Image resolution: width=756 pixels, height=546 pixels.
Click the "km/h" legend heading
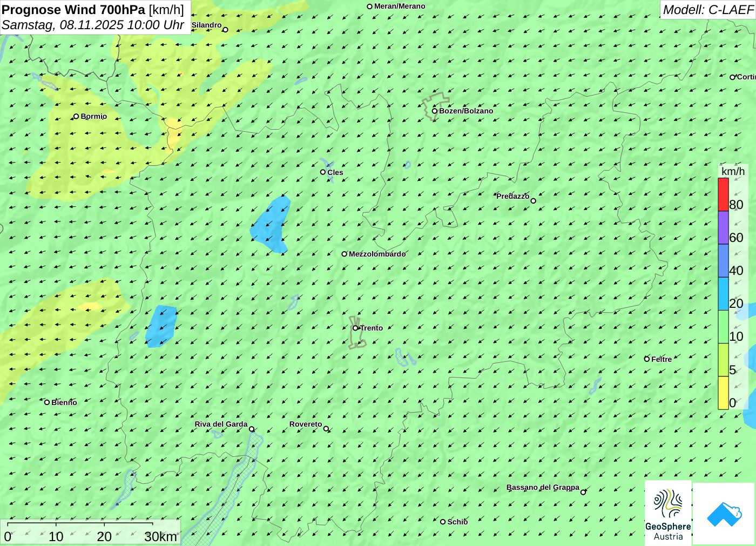click(733, 171)
